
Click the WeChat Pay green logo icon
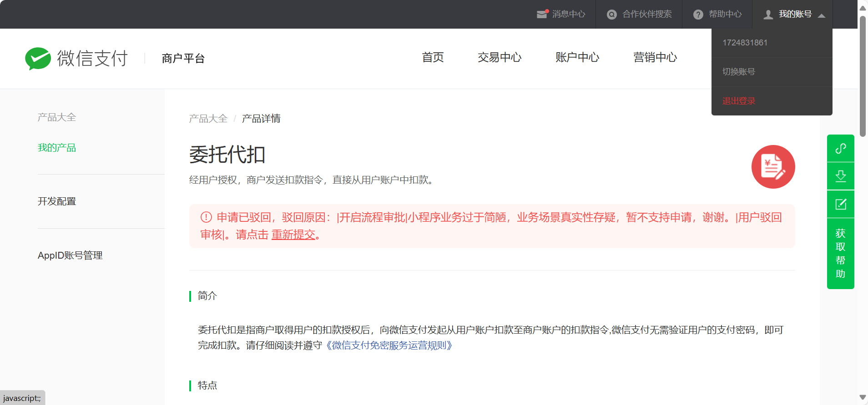pos(38,58)
